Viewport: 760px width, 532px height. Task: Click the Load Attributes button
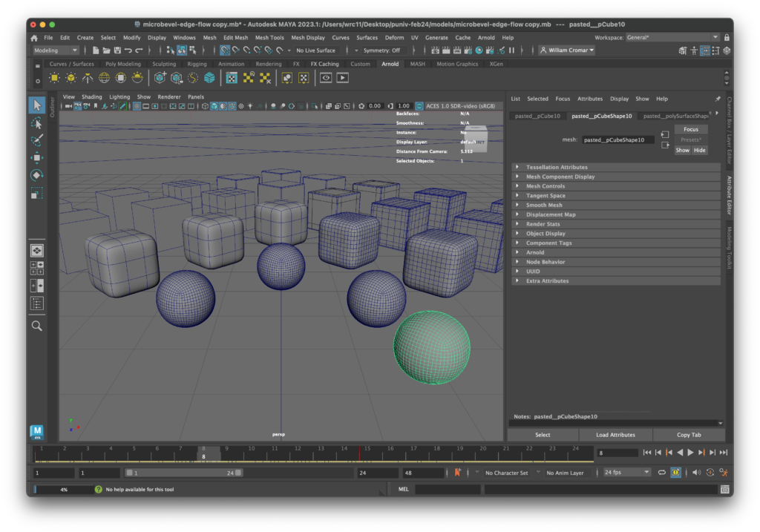pos(615,435)
